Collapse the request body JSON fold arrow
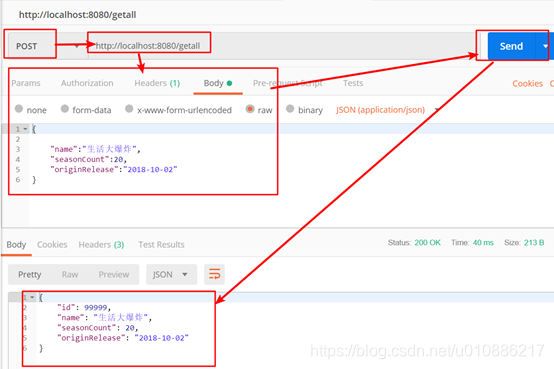The width and height of the screenshot is (554, 369). coord(25,129)
